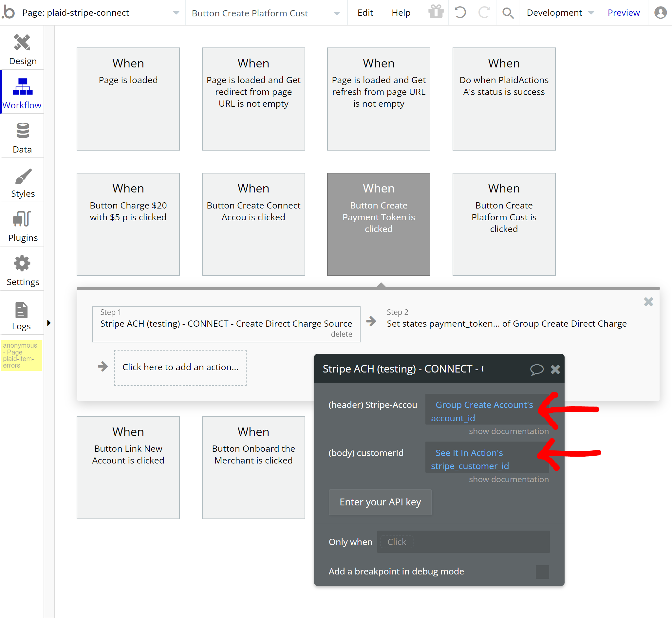The width and height of the screenshot is (672, 618).
Task: Enable breakpoint in debug mode checkbox
Action: coord(542,572)
